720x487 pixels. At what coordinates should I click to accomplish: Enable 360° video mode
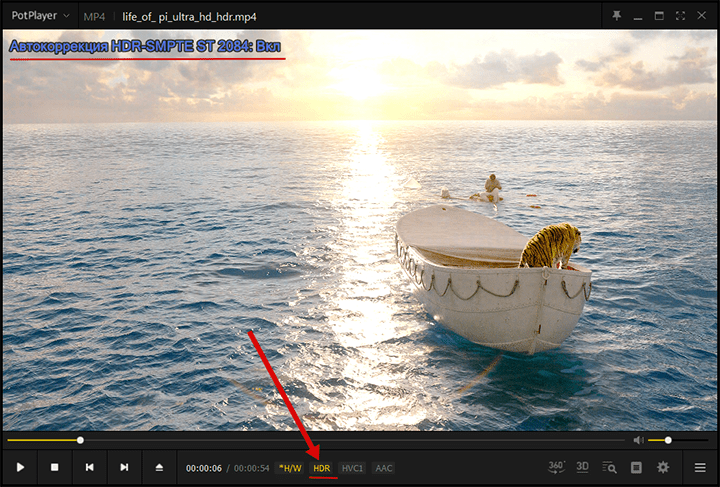[557, 467]
